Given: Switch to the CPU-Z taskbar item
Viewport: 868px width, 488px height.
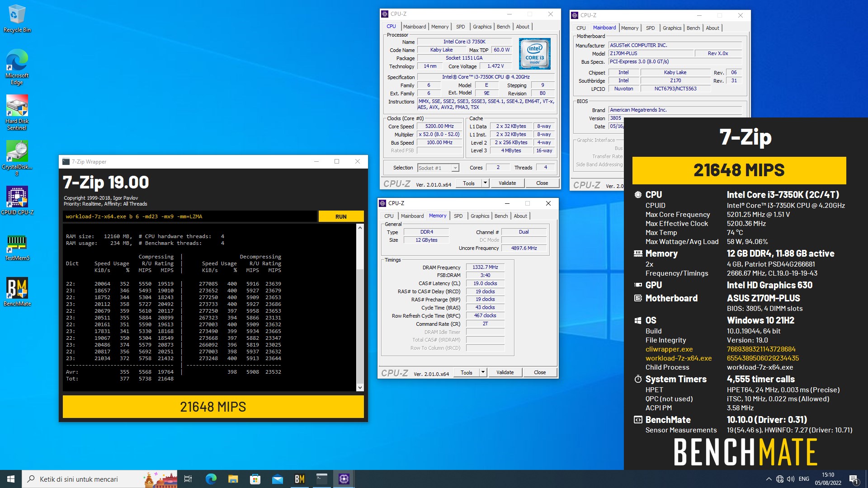Looking at the screenshot, I should 344,479.
